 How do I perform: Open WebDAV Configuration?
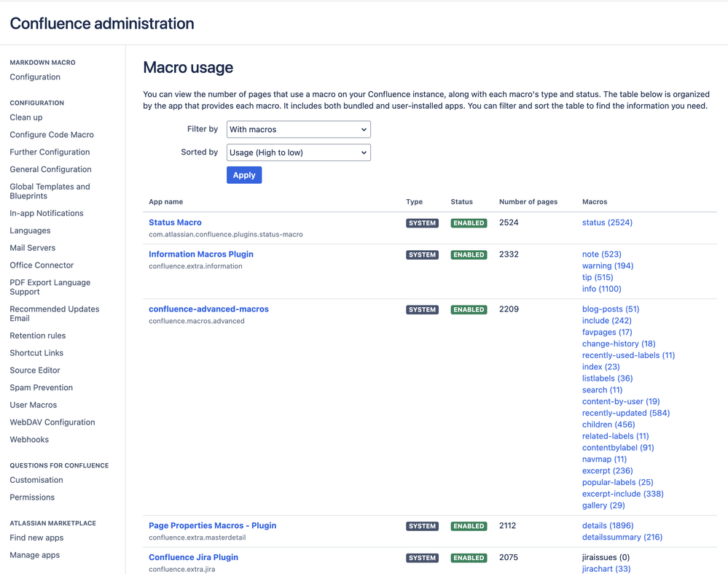pyautogui.click(x=52, y=422)
